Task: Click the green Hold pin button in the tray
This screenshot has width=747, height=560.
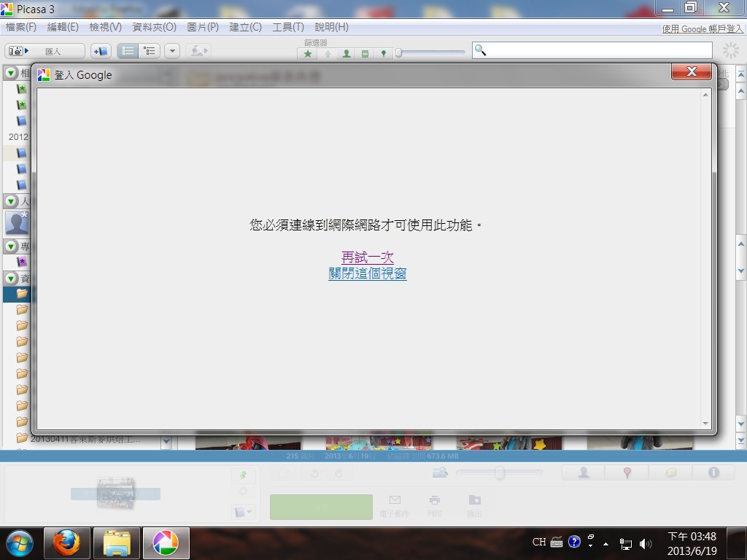Action: (244, 475)
